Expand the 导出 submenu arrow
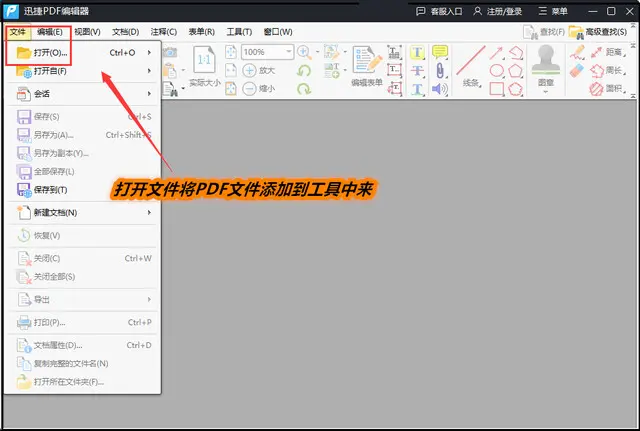640x431 pixels. coord(149,300)
